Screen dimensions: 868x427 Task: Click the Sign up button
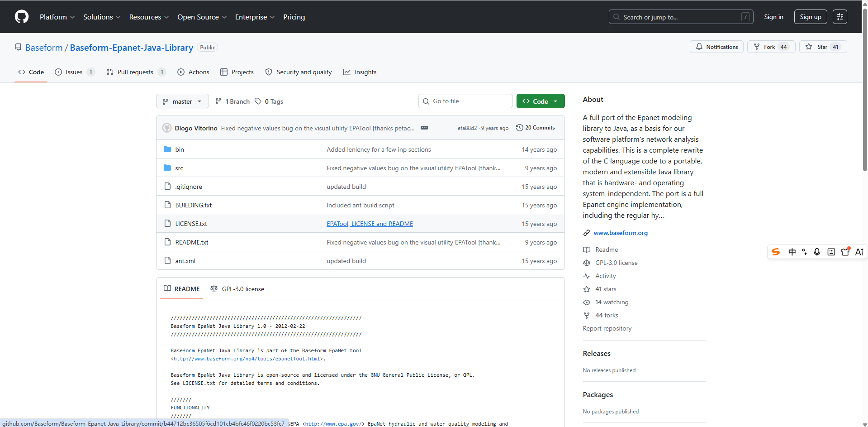coord(811,17)
